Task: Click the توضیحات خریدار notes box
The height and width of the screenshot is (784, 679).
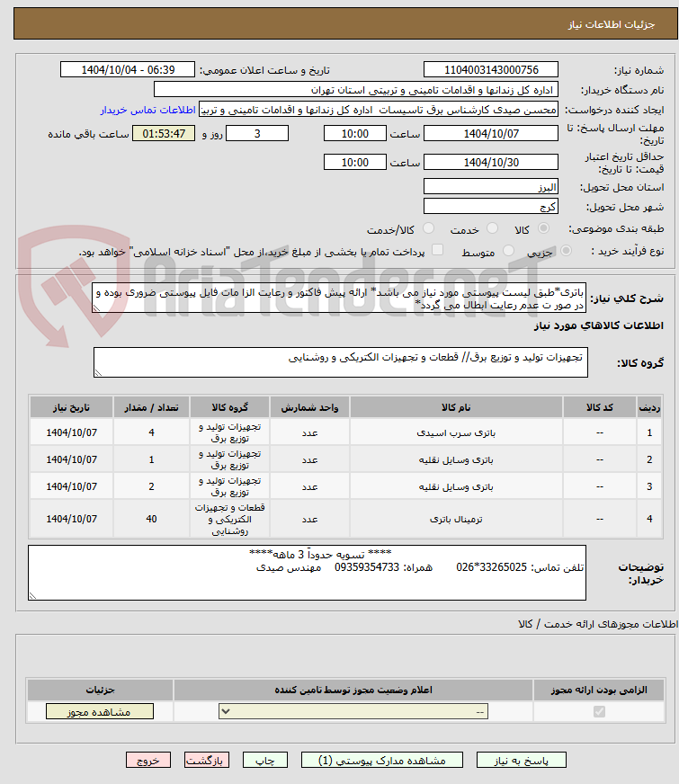Action: pos(307,573)
